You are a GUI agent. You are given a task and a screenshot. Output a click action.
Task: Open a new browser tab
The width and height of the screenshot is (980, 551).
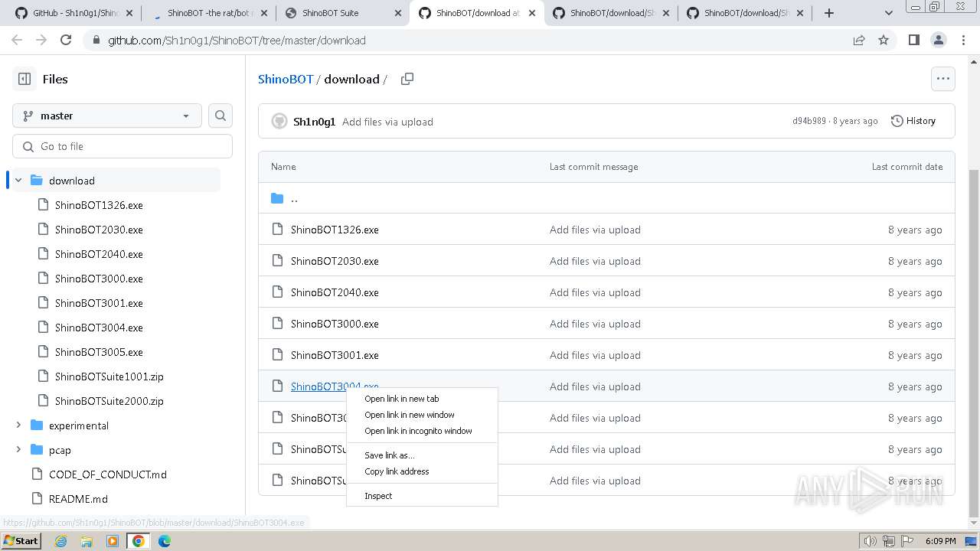pos(828,13)
